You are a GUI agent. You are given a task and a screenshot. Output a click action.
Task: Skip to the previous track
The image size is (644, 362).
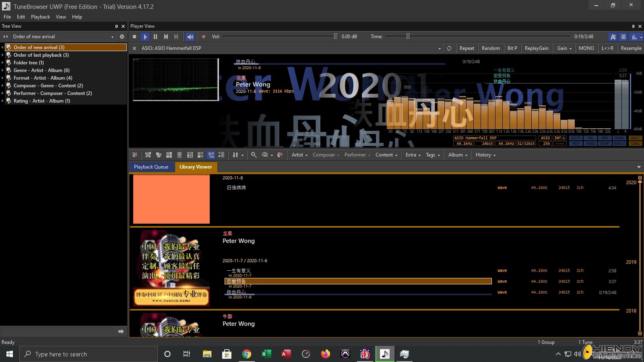(x=166, y=37)
